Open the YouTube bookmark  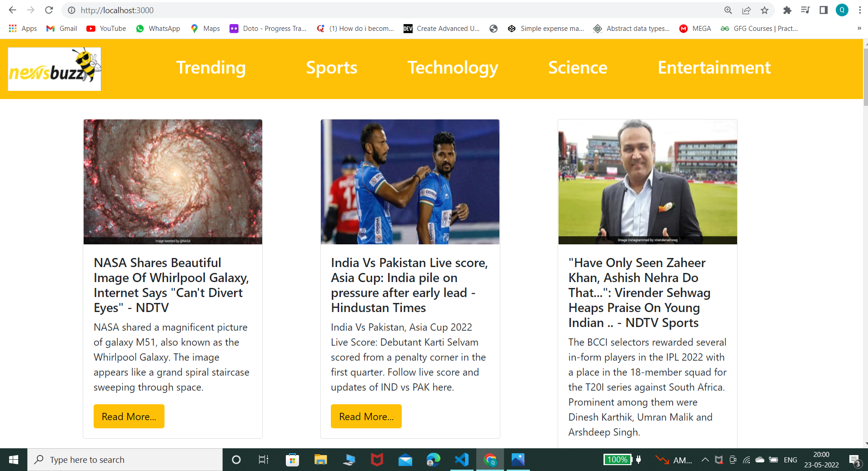coord(106,28)
